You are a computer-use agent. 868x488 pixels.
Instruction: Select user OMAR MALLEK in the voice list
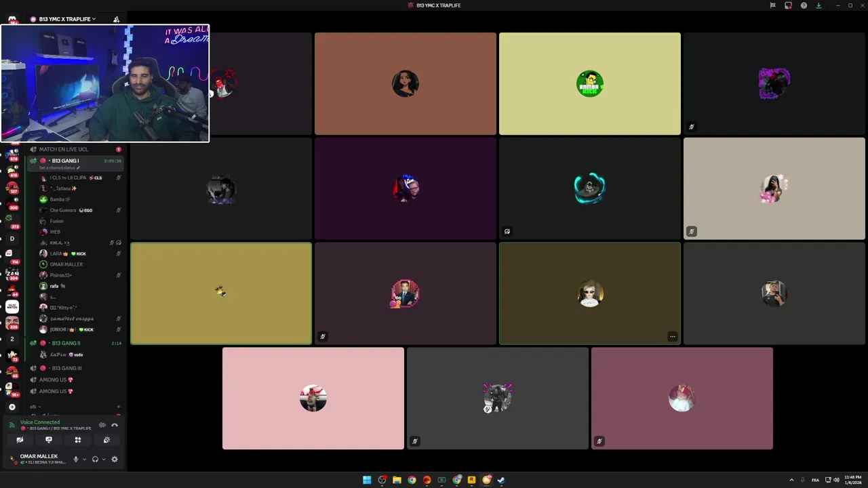coord(80,264)
